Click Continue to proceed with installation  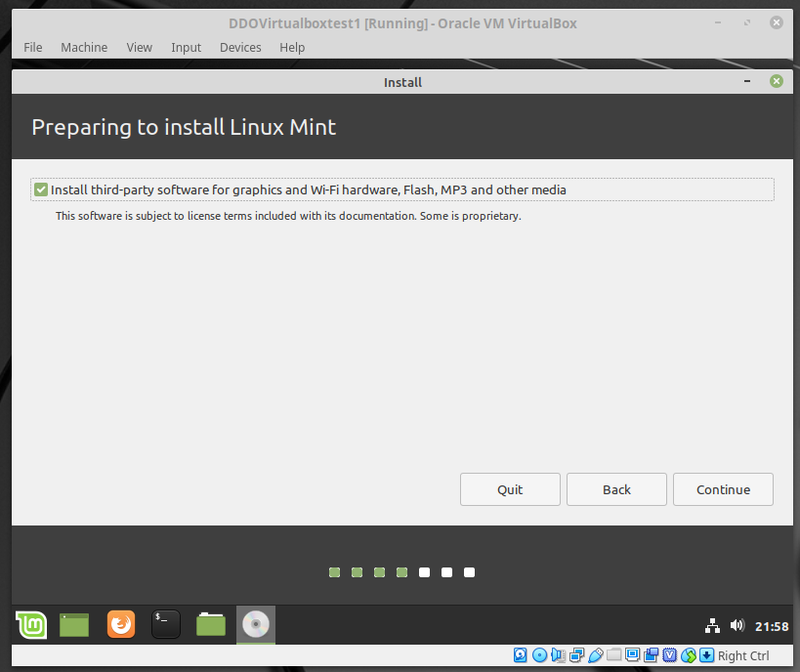click(724, 489)
